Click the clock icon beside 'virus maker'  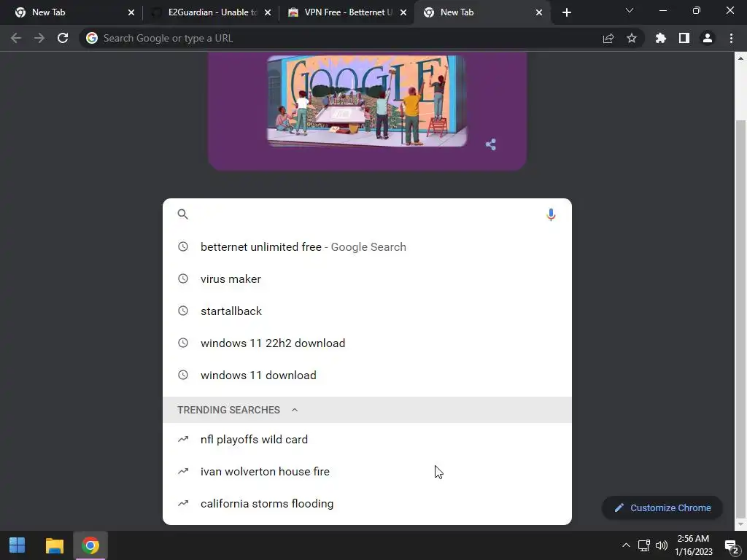tap(183, 279)
